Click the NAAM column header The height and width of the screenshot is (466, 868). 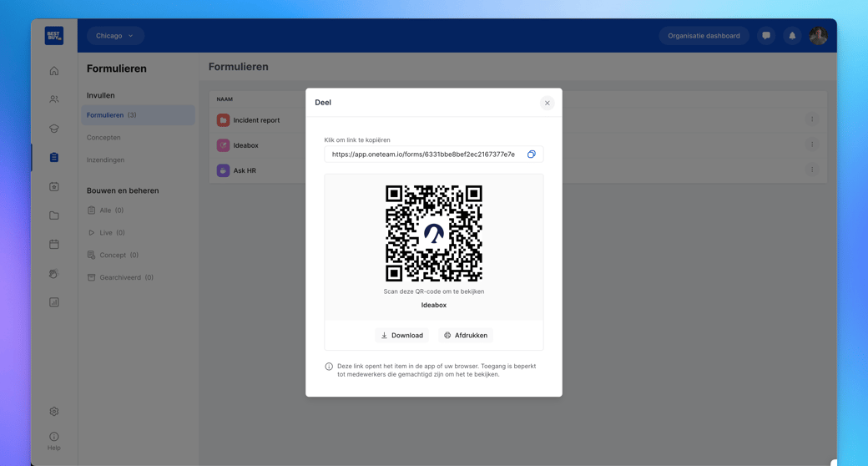tap(225, 99)
